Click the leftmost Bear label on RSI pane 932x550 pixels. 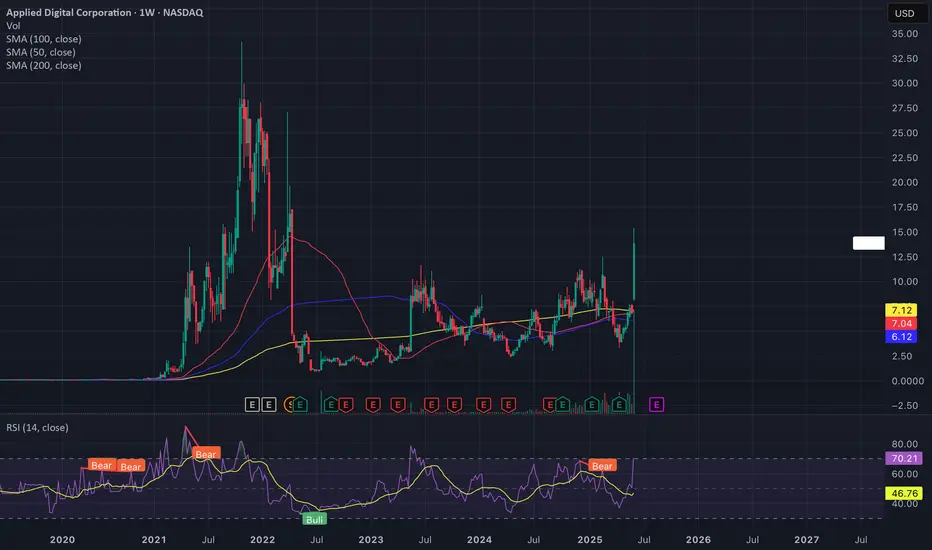point(101,465)
